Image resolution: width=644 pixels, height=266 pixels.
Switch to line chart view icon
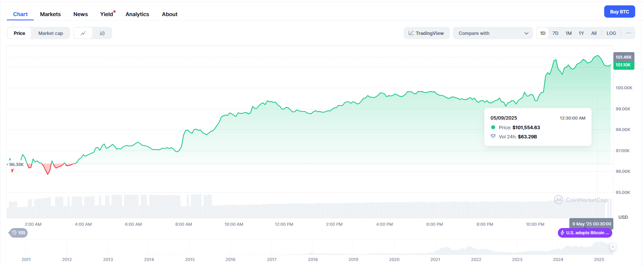pos(83,33)
